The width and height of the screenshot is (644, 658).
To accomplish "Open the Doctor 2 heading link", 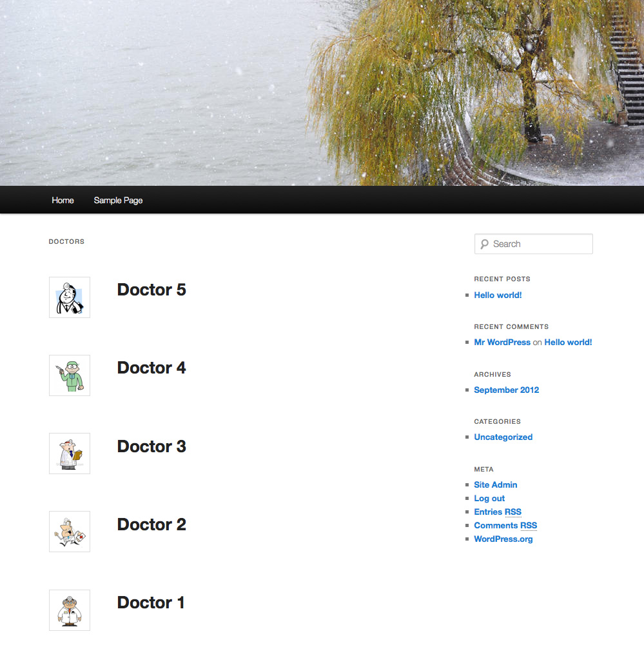I will click(x=151, y=524).
